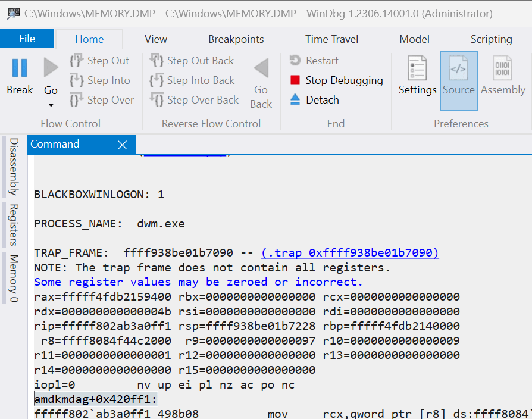Viewport: 532px width, 419px height.
Task: Click the rip=fffff802ab3a0ff1 register value
Action: 102,326
